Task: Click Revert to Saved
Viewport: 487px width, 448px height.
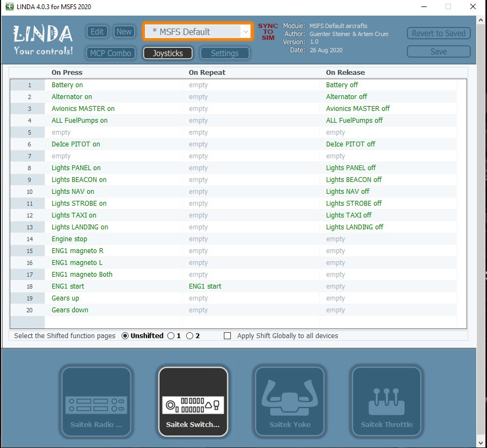Action: click(439, 33)
